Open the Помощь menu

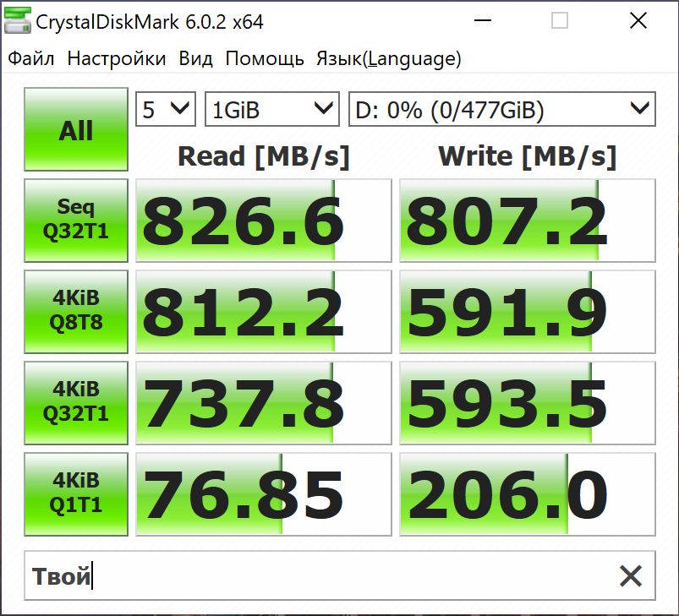265,58
